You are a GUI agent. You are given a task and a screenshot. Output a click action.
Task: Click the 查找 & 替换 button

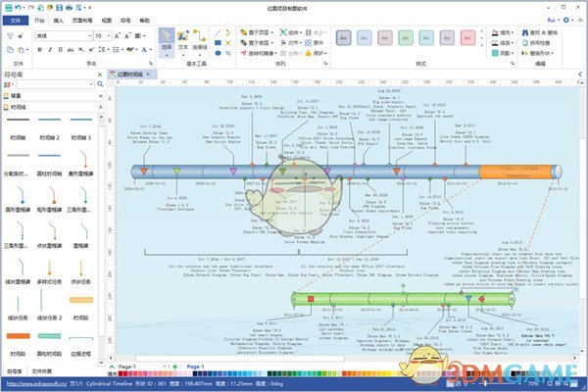point(540,32)
